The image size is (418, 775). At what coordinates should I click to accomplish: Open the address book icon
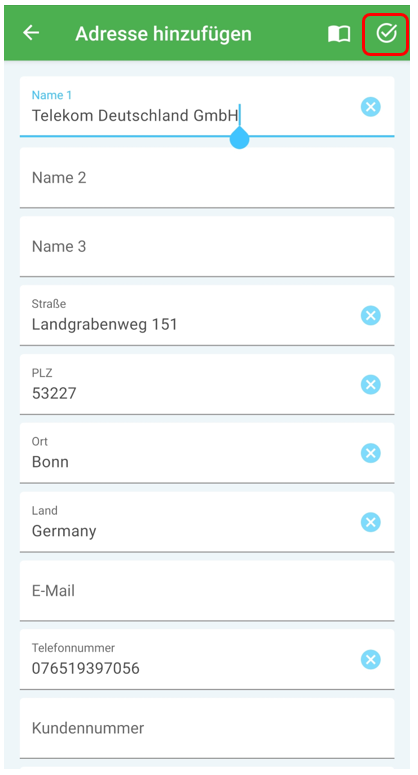pos(339,34)
